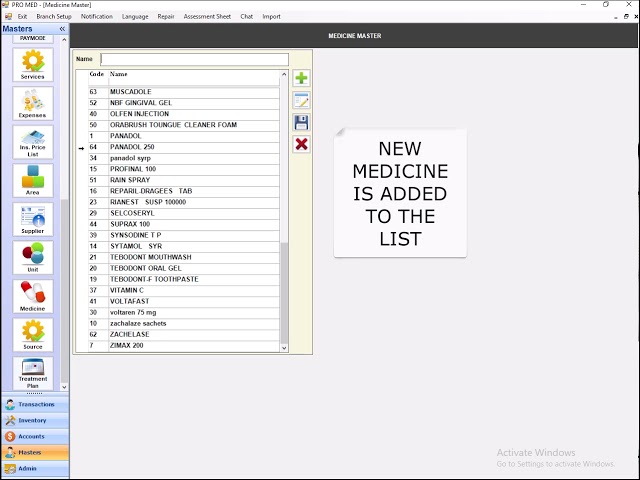Viewport: 640px width, 480px height.
Task: Select the MUSCADOLE row
Action: click(184, 92)
